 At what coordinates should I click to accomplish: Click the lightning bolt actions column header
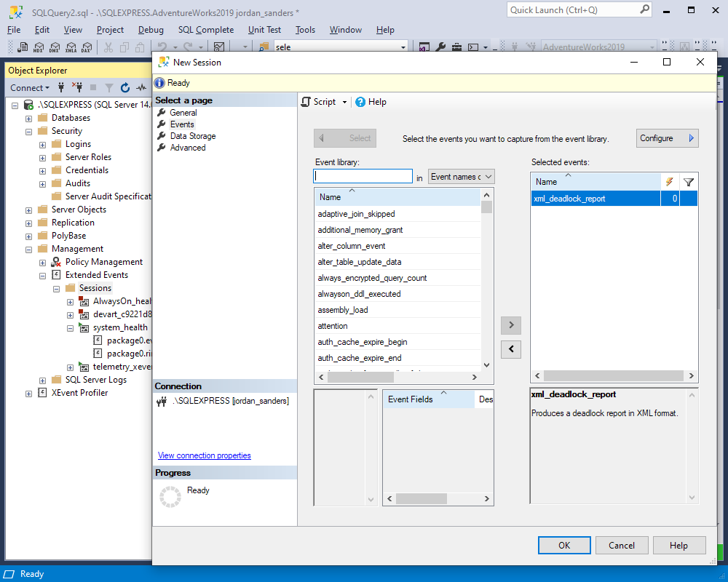670,181
